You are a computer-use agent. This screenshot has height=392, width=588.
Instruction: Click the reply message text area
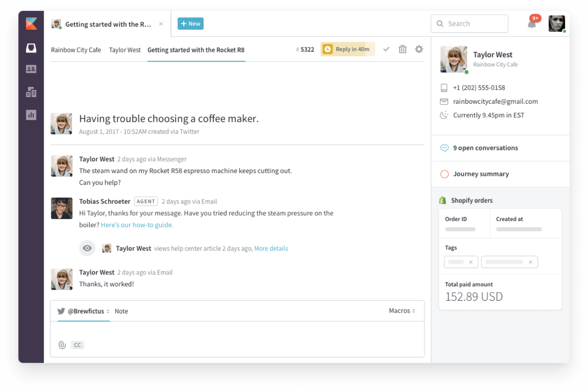pyautogui.click(x=237, y=330)
